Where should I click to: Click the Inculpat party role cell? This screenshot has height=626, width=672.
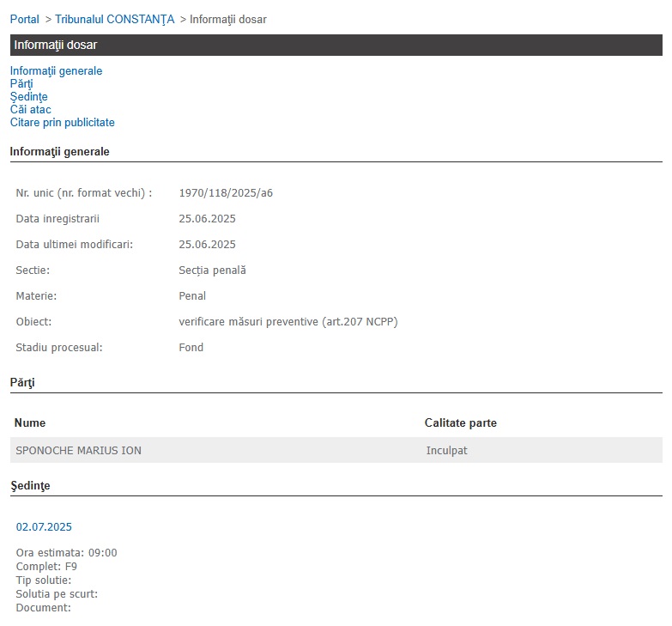coord(446,451)
